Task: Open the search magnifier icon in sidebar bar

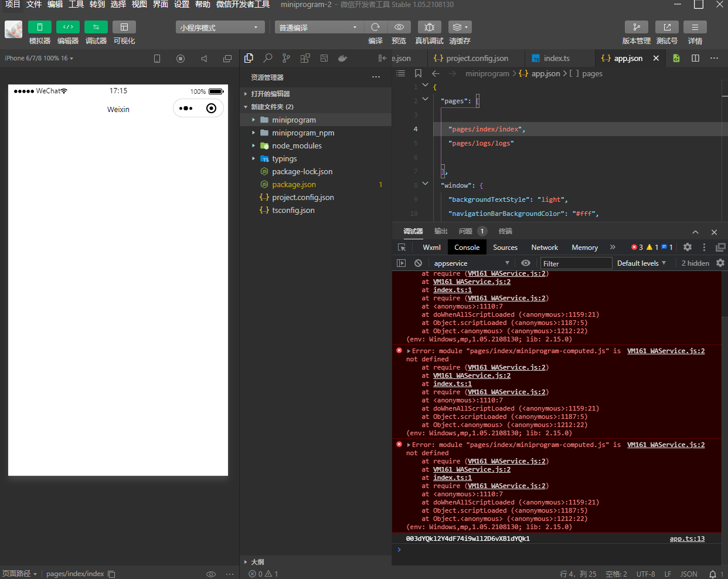Action: pos(267,58)
